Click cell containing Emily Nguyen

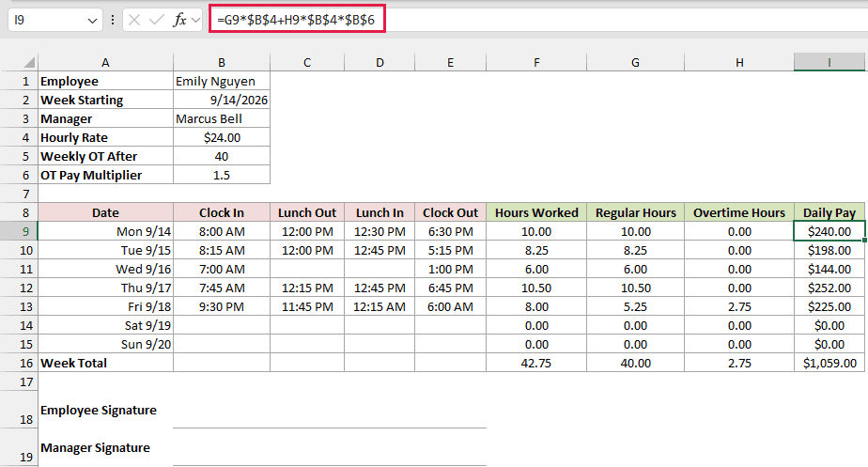(222, 81)
